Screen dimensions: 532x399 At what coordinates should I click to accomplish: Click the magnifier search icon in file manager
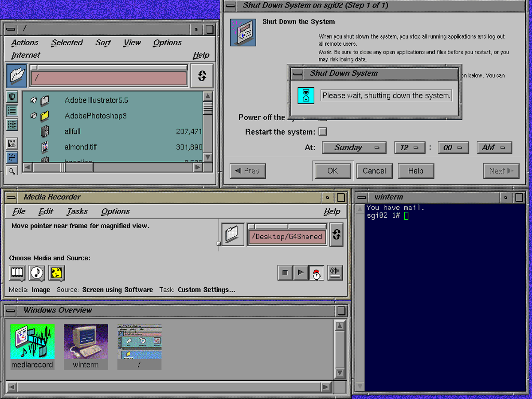click(12, 170)
